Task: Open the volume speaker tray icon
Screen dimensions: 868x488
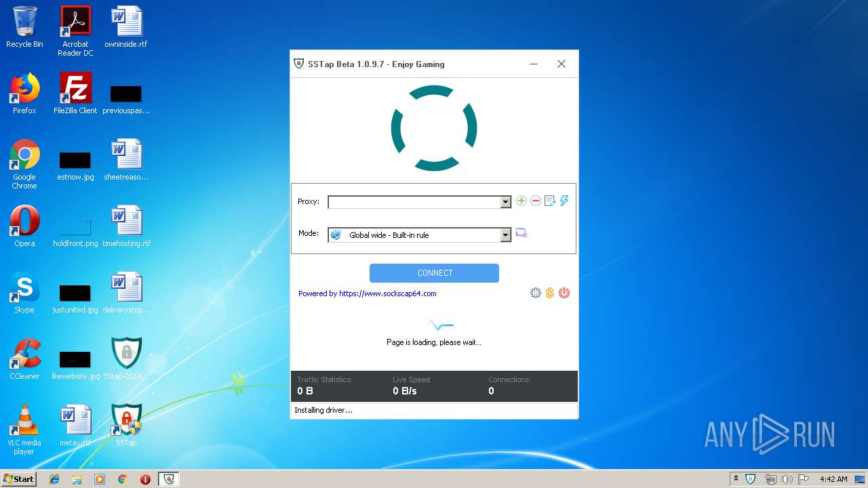Action: (x=787, y=479)
